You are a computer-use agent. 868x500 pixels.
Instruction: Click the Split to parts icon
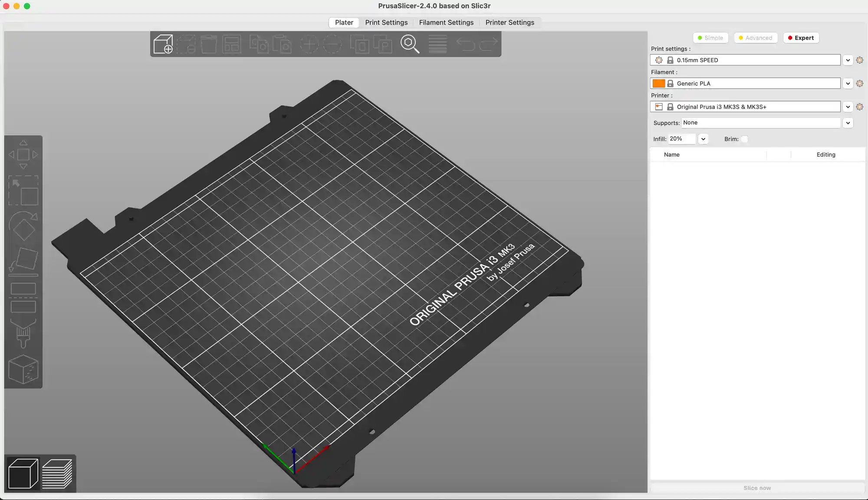click(383, 44)
